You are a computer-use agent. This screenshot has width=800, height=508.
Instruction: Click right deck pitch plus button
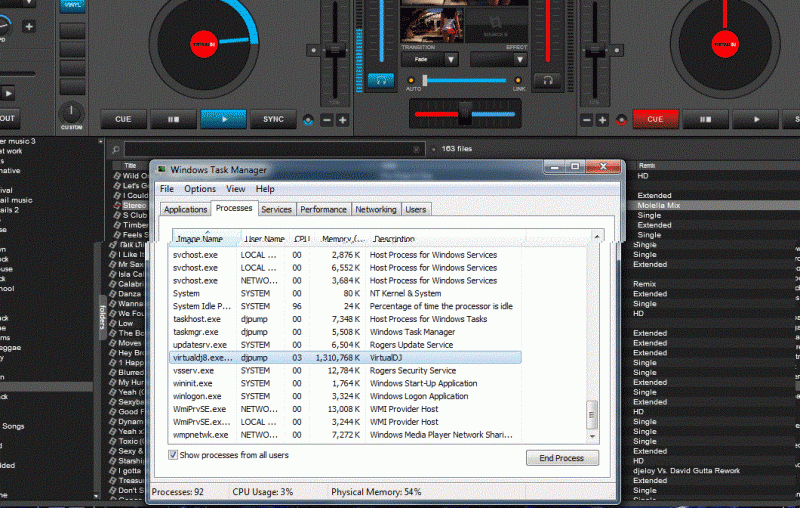603,120
